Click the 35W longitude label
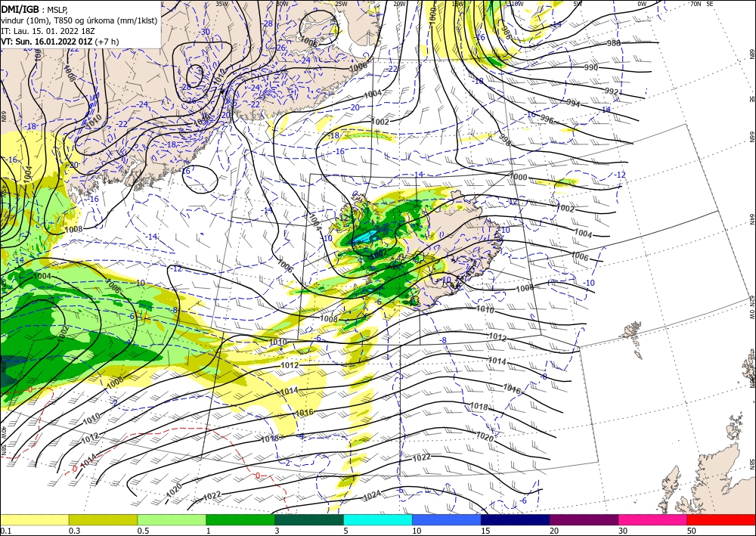This screenshot has height=536, width=756. [x=222, y=3]
